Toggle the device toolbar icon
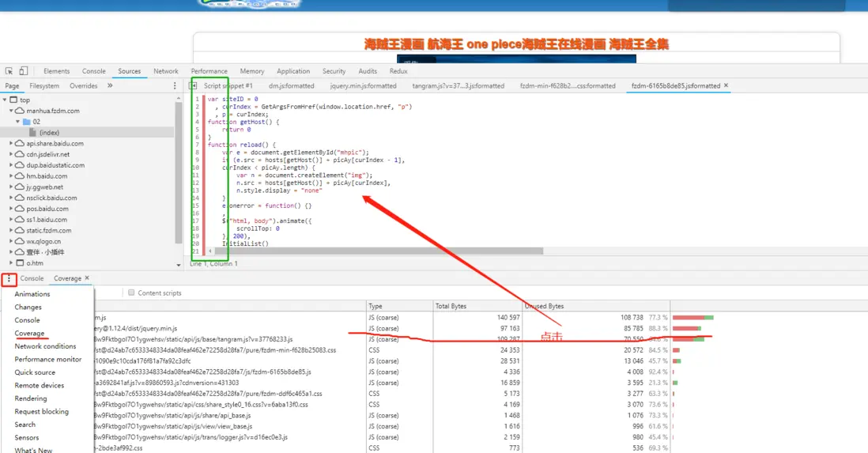Screen dimensions: 868x453 (x=24, y=71)
